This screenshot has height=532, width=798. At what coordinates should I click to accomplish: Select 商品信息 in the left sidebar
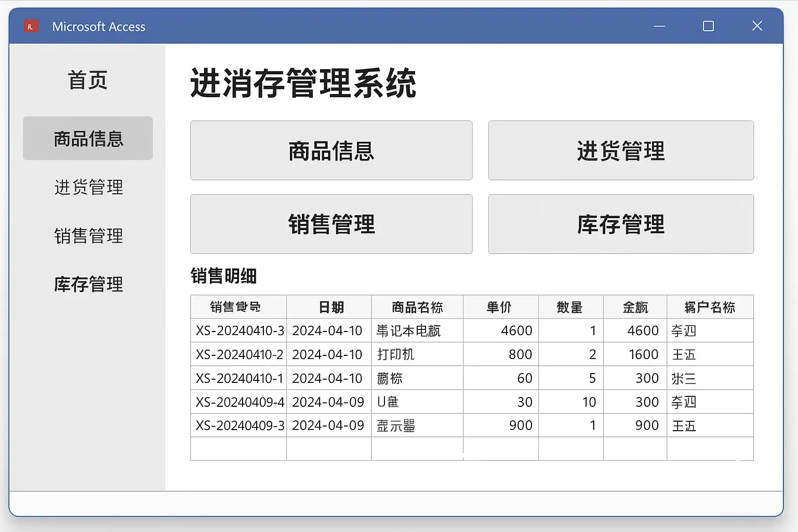click(88, 139)
